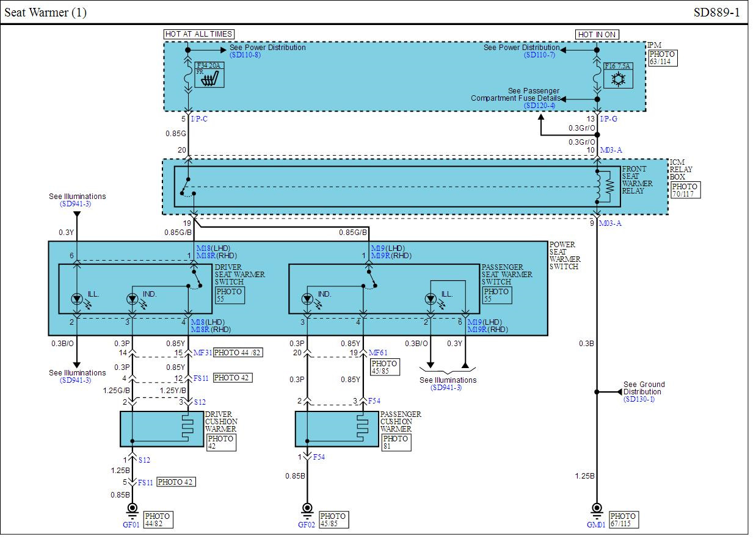Open PHOTO 44/82 box next to MF31

(x=238, y=353)
